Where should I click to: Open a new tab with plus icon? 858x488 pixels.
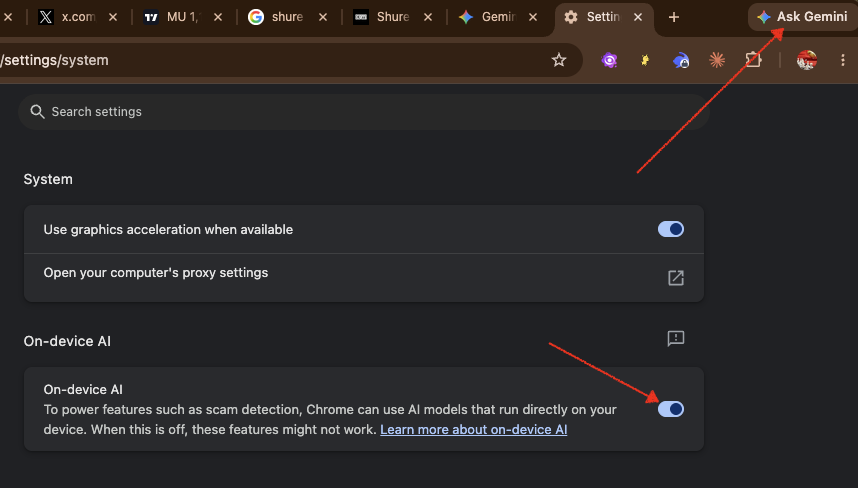click(674, 18)
